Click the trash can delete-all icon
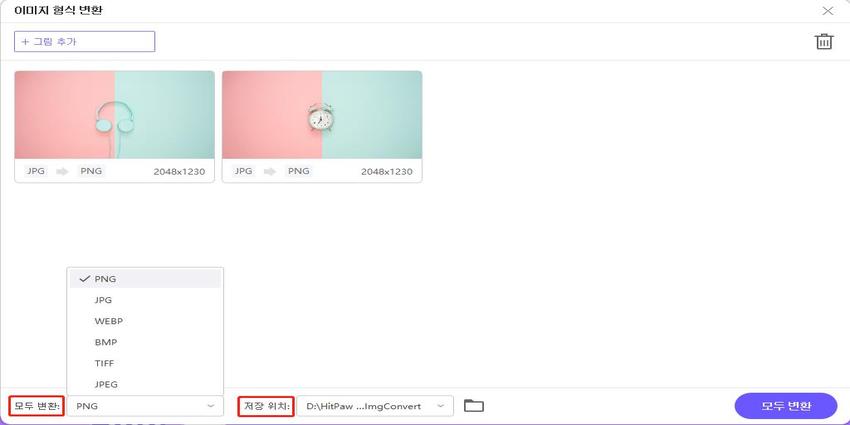The height and width of the screenshot is (425, 850). (x=823, y=41)
